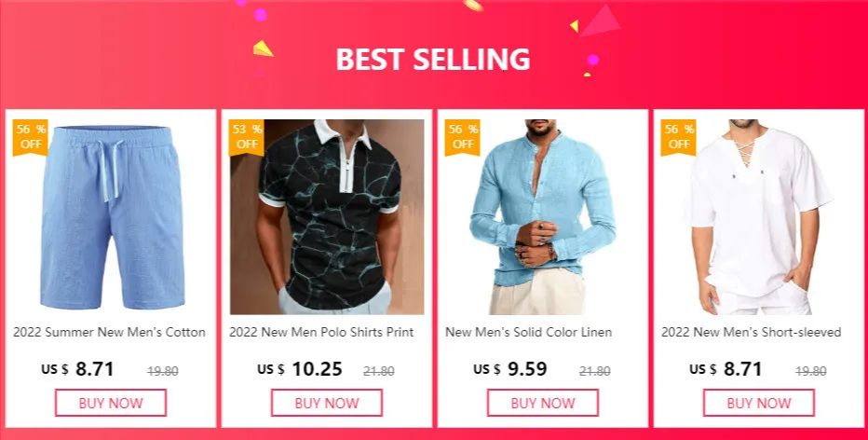Viewport: 868px width, 440px height.
Task: Click BUY NOW for the solid linen shirt
Action: [x=542, y=403]
